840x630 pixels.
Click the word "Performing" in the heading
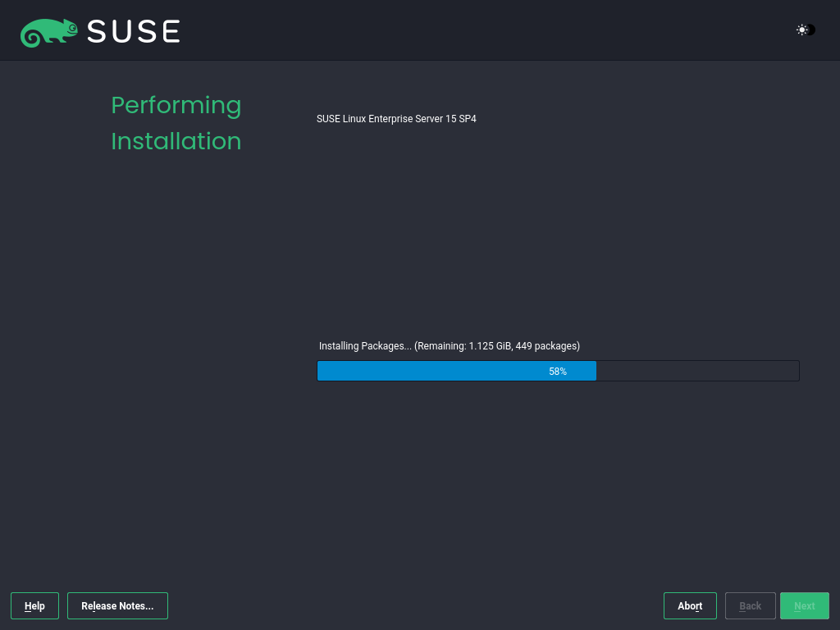point(176,105)
